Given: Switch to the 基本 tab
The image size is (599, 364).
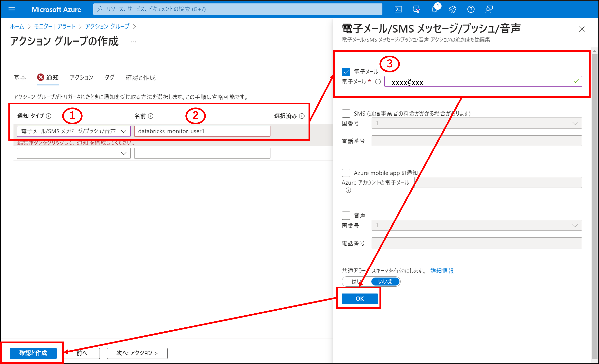Looking at the screenshot, I should (20, 78).
